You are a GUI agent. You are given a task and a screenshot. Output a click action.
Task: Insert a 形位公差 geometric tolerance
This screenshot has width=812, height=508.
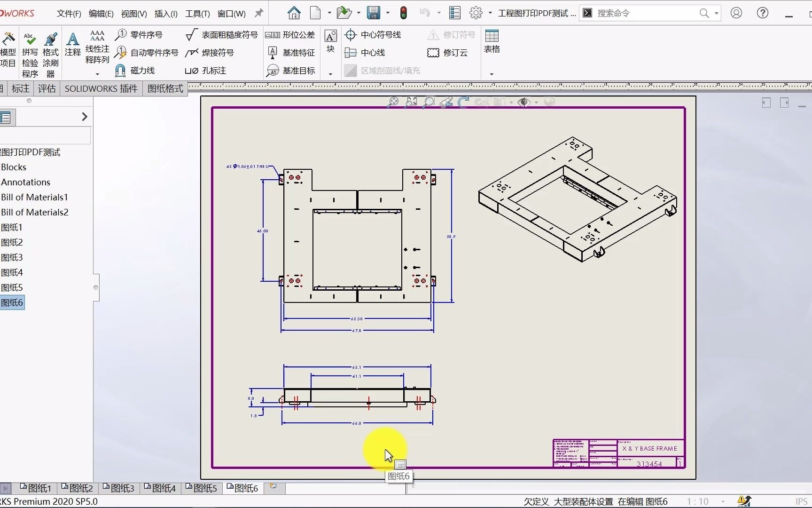[290, 34]
